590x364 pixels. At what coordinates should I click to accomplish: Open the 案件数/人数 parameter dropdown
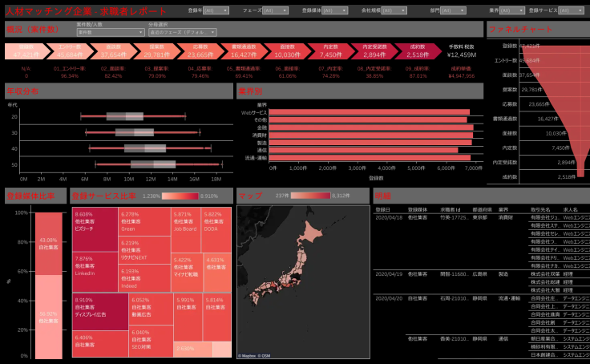111,32
